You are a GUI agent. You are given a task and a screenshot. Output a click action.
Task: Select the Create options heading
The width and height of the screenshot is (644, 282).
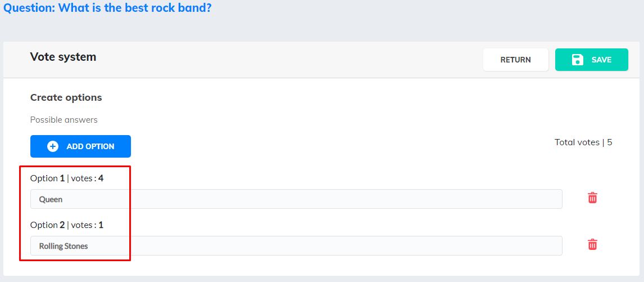pyautogui.click(x=66, y=97)
